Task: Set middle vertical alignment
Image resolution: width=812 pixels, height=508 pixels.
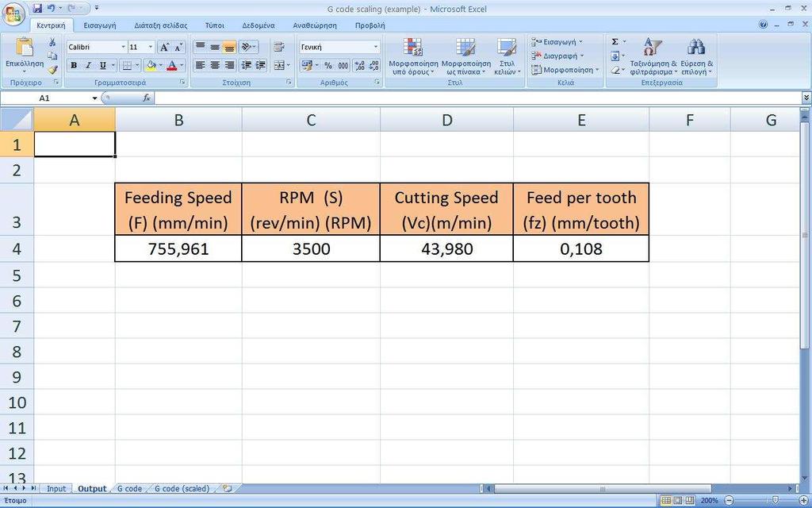Action: click(x=215, y=47)
